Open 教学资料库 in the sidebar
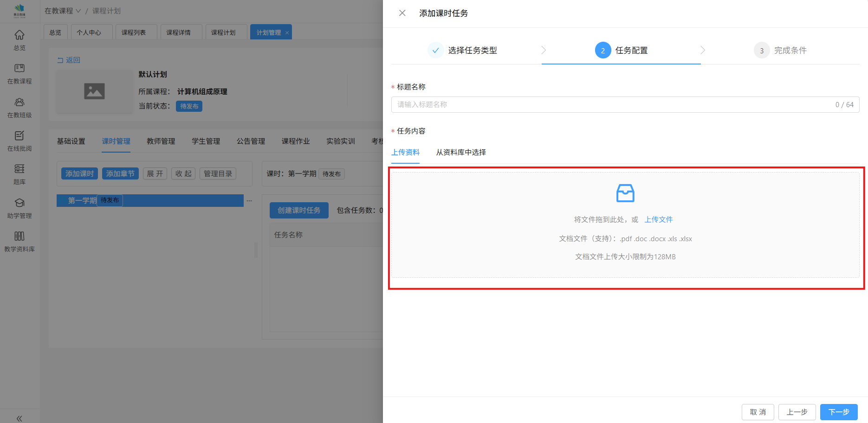The height and width of the screenshot is (423, 868). [x=19, y=237]
